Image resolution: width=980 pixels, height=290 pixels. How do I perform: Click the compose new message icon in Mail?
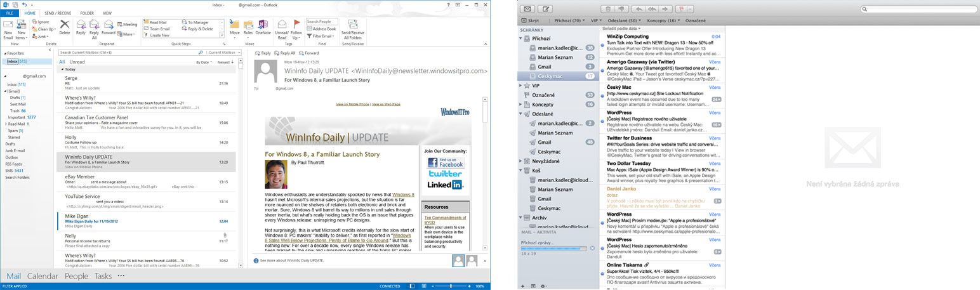[546, 9]
